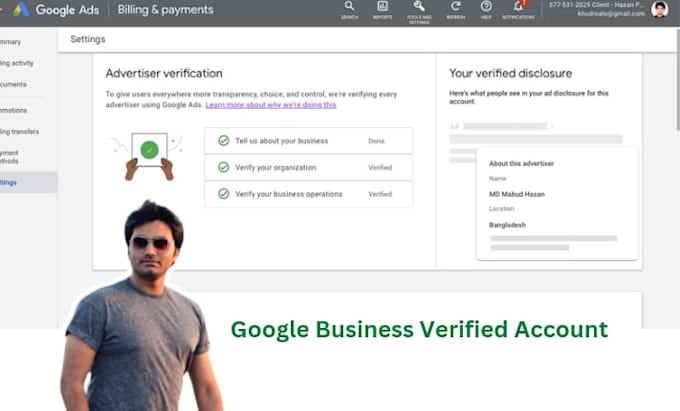The width and height of the screenshot is (680, 411).
Task: Select the green check beside Verify your business operations
Action: [x=223, y=193]
